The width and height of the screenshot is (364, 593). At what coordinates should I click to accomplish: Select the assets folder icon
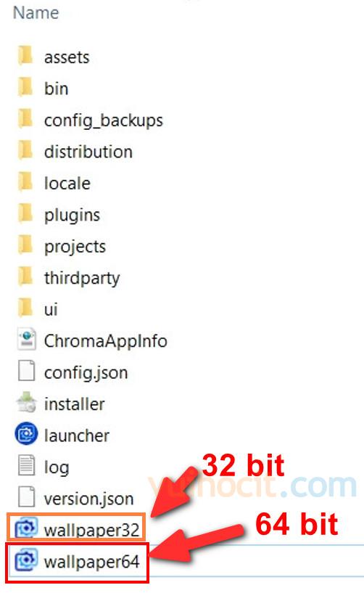[25, 56]
